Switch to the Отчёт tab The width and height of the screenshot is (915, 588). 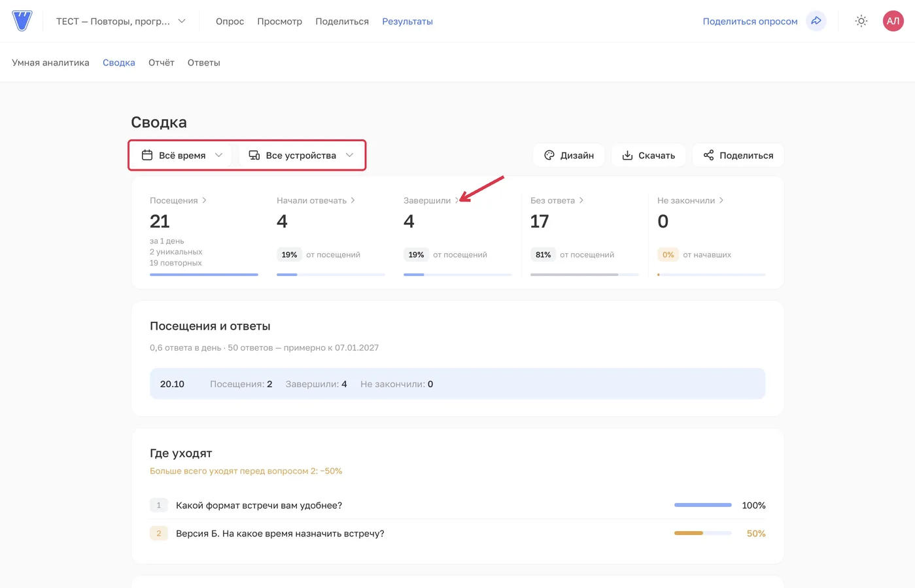[x=162, y=63]
